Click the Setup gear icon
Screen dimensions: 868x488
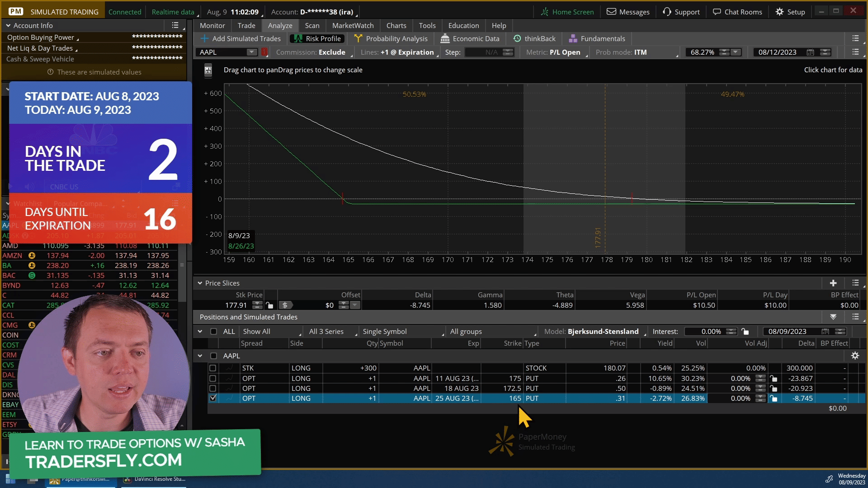click(779, 12)
